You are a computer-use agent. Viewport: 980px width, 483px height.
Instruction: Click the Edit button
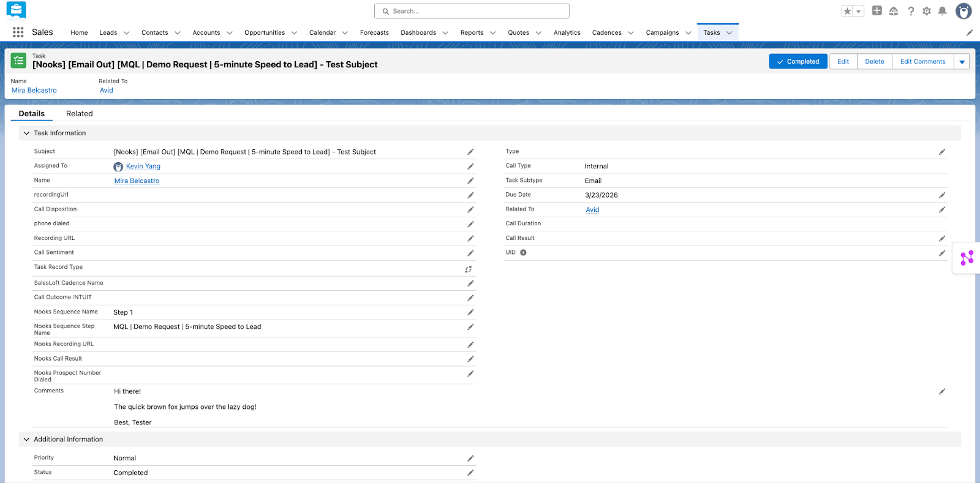(x=843, y=62)
